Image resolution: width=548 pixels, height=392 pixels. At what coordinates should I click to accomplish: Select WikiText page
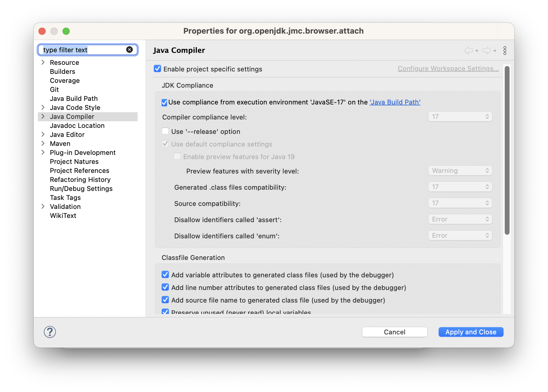pos(63,216)
